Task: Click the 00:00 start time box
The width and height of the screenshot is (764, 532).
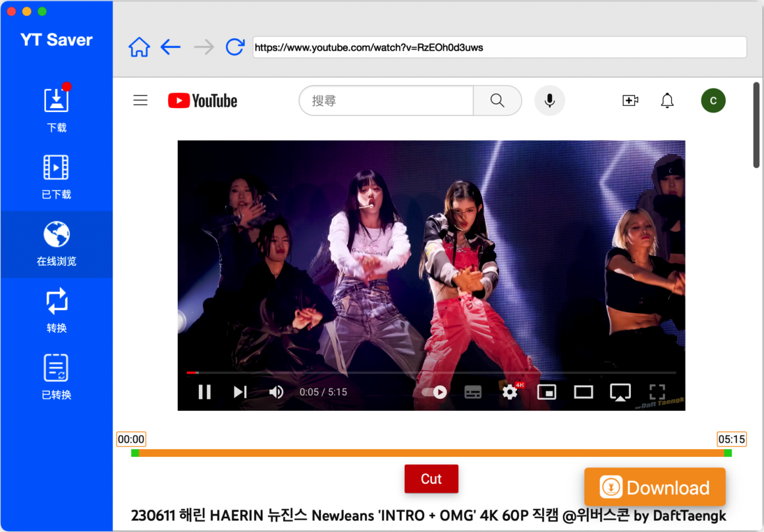Action: click(x=131, y=439)
